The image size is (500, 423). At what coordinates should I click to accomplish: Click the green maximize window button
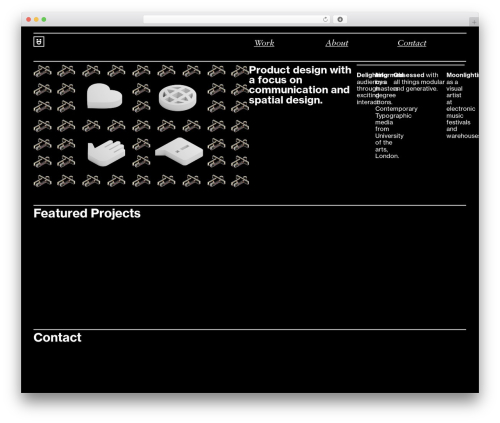pos(44,20)
